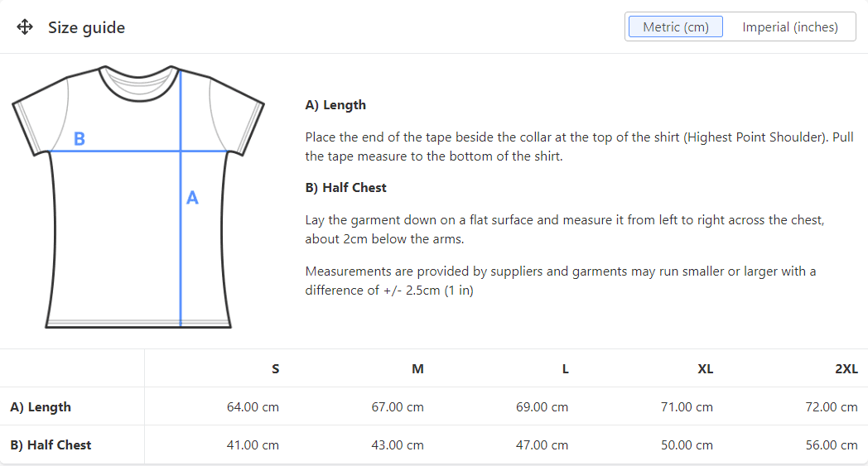Click the move arrows icon beside Size guide
Screen dimensions: 868x466
(25, 27)
